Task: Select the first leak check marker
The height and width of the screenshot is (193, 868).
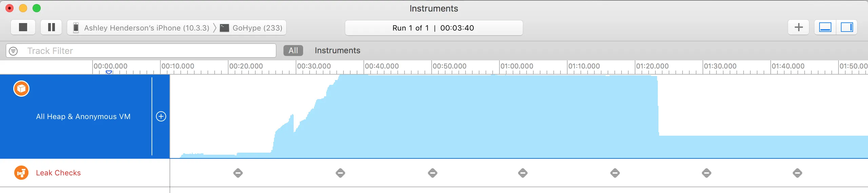Action: pyautogui.click(x=238, y=173)
